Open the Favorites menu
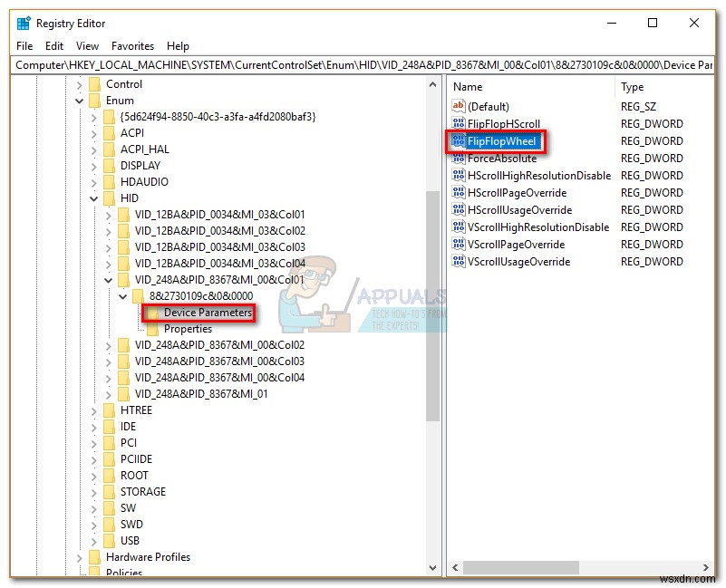Viewport: 726px width, 588px height. (132, 46)
